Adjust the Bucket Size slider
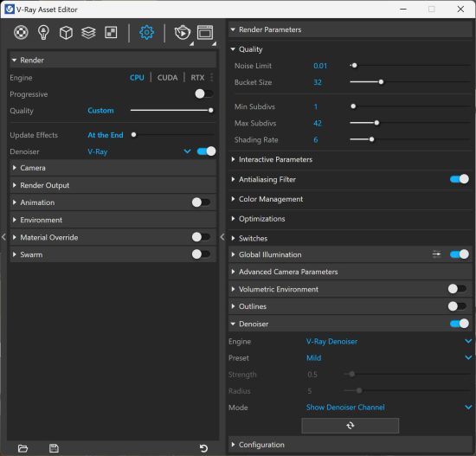 click(x=410, y=82)
